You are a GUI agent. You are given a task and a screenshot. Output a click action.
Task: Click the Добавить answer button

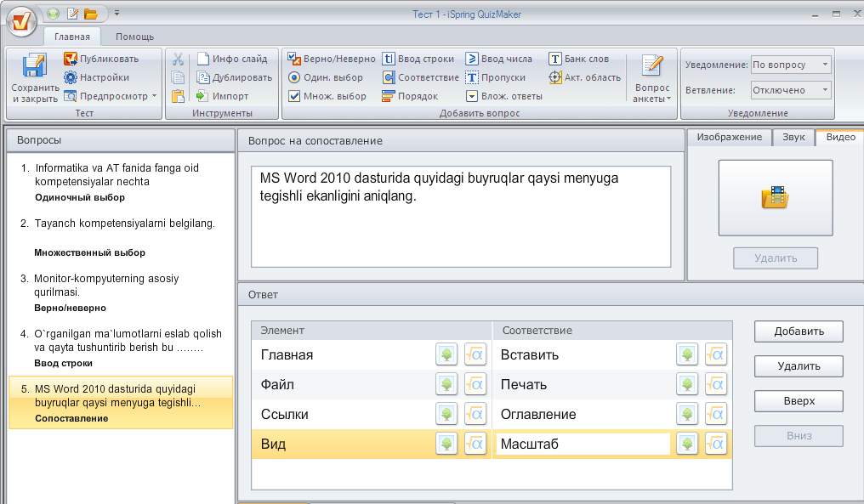coord(799,331)
